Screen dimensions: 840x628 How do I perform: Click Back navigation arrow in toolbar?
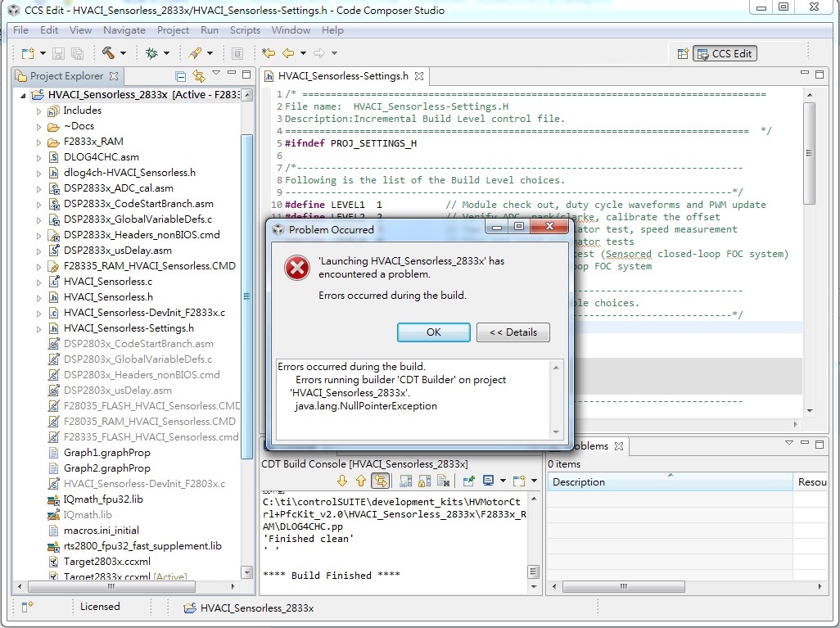287,52
